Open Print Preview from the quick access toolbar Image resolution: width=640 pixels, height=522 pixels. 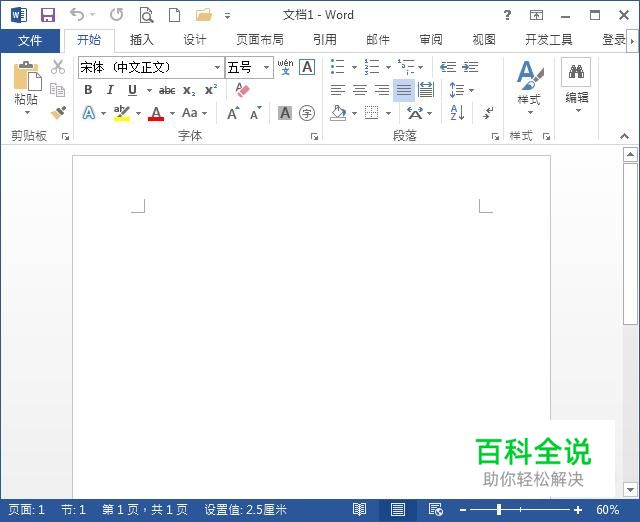tap(146, 16)
